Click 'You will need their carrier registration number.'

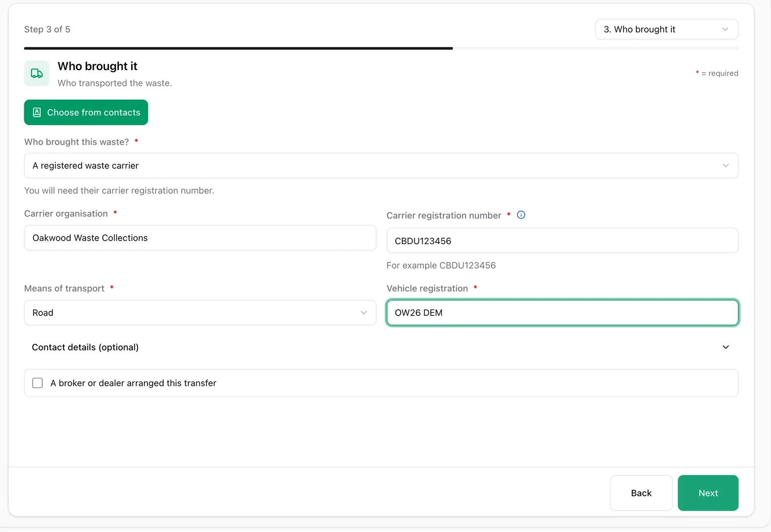point(119,191)
